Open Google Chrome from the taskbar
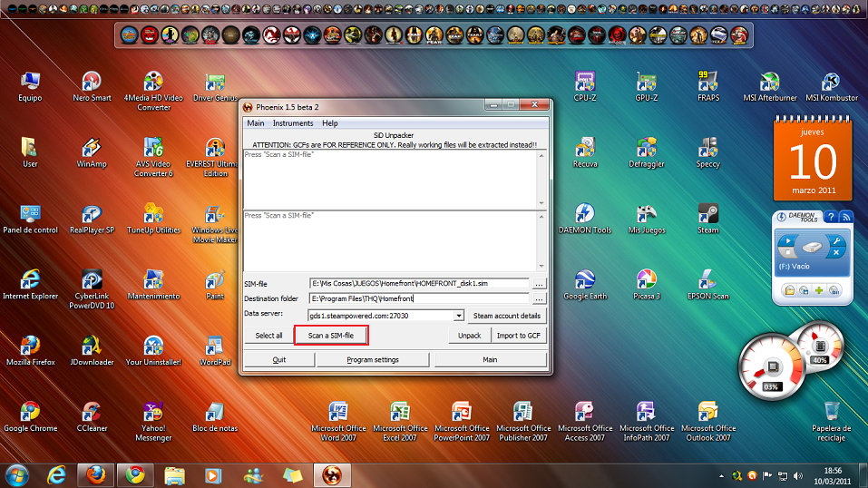Viewport: 868px width, 488px height. coord(134,475)
